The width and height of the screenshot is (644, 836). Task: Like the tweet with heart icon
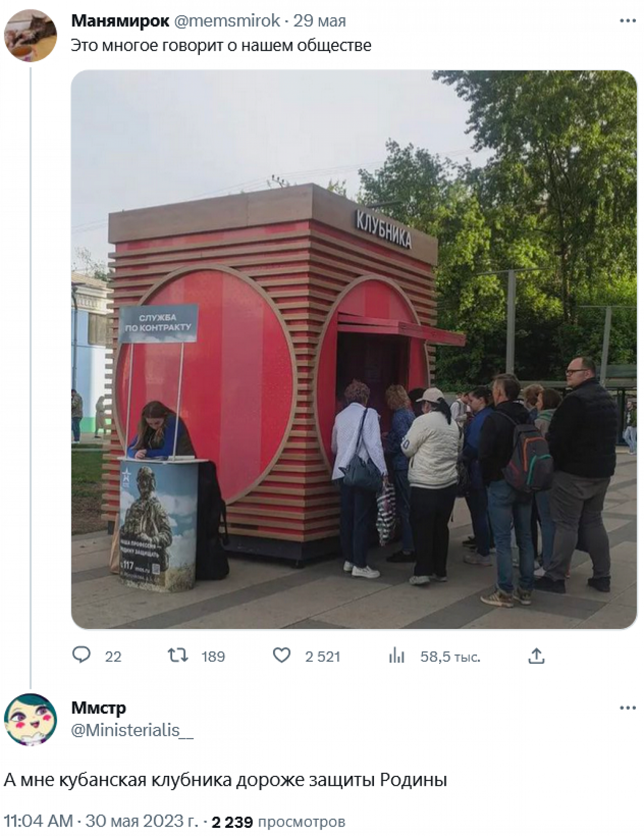(x=282, y=655)
